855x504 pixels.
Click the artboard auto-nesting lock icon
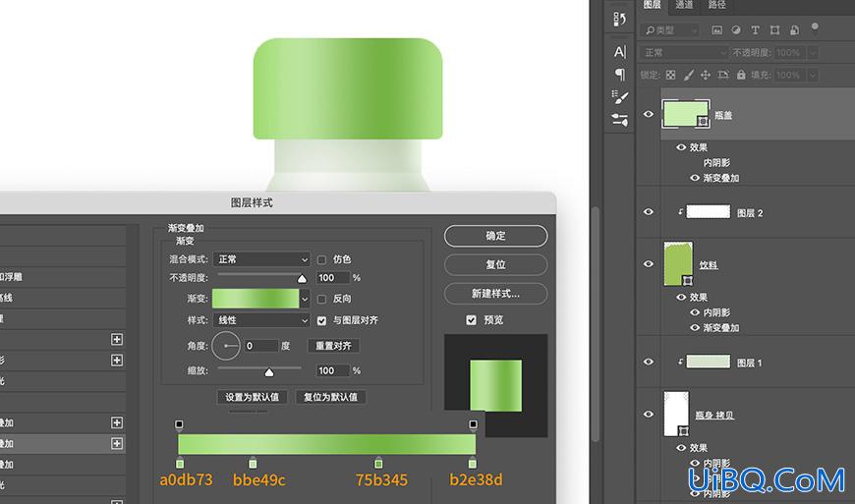(x=723, y=75)
